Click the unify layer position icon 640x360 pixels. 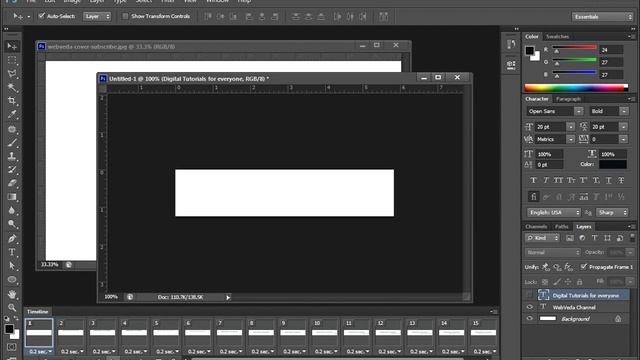tap(546, 267)
